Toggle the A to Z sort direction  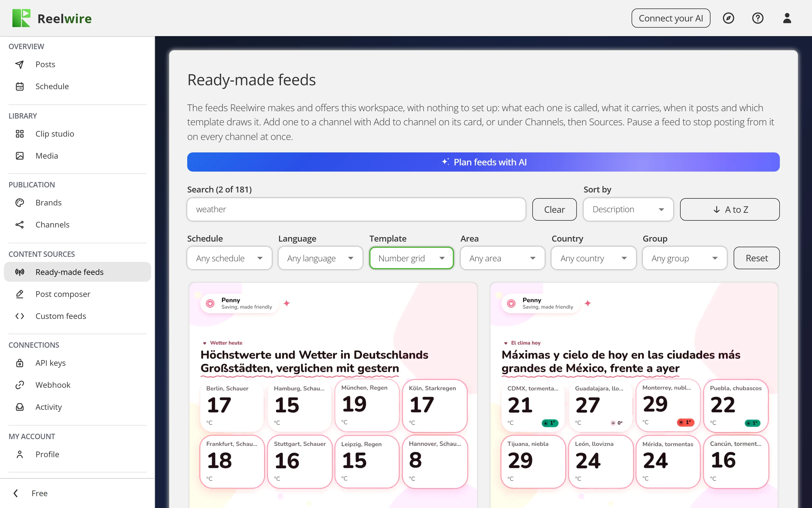[x=730, y=209]
